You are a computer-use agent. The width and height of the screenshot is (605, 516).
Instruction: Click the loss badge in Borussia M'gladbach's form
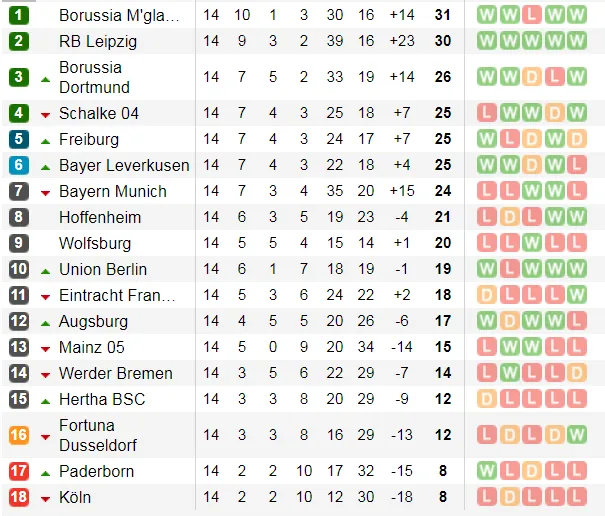coord(532,15)
